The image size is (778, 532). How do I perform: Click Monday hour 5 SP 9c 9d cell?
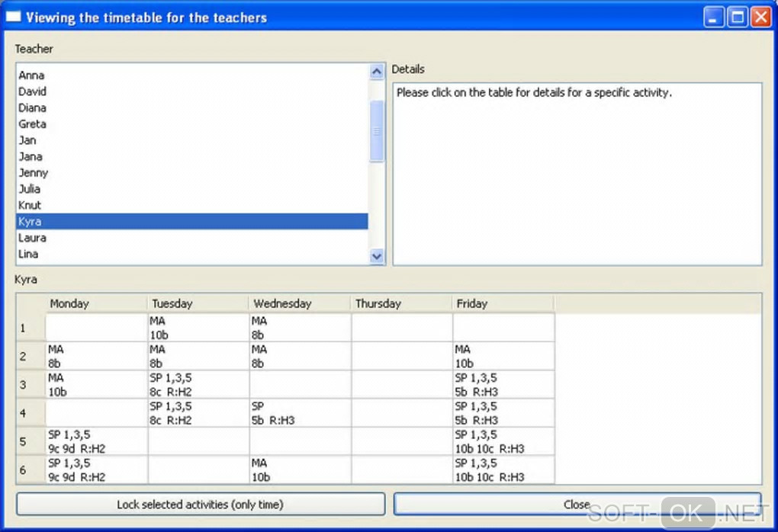pyautogui.click(x=97, y=441)
